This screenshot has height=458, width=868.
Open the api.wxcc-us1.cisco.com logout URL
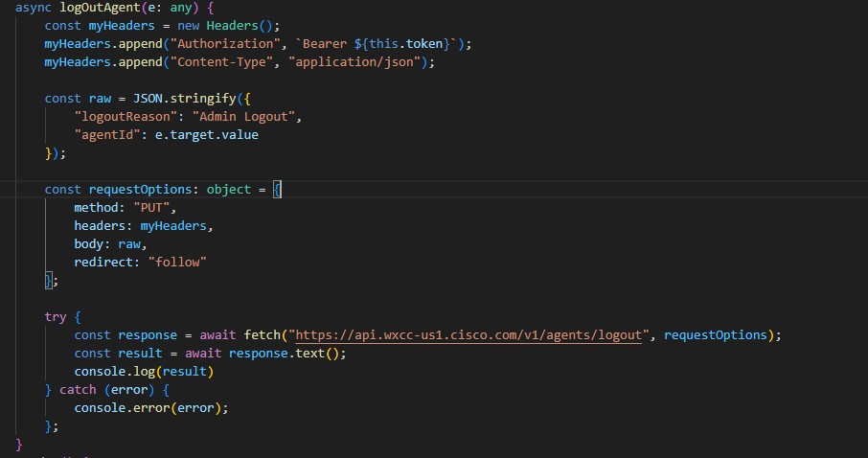[468, 335]
